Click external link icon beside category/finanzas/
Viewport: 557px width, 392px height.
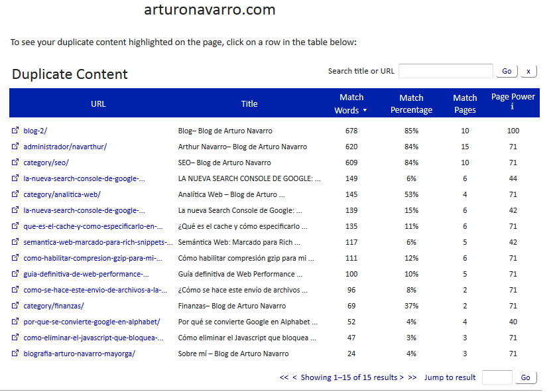pos(15,305)
